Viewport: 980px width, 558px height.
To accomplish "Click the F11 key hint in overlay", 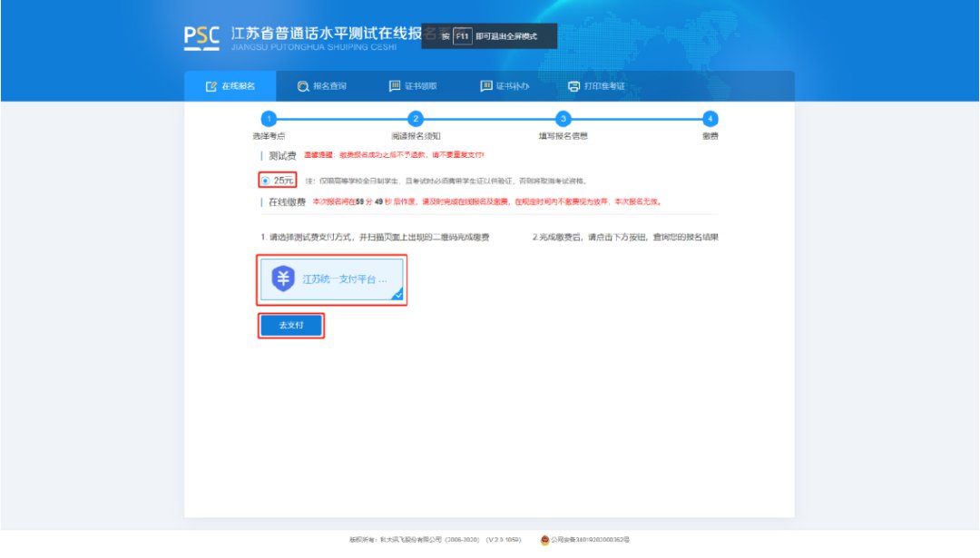I will click(x=462, y=36).
